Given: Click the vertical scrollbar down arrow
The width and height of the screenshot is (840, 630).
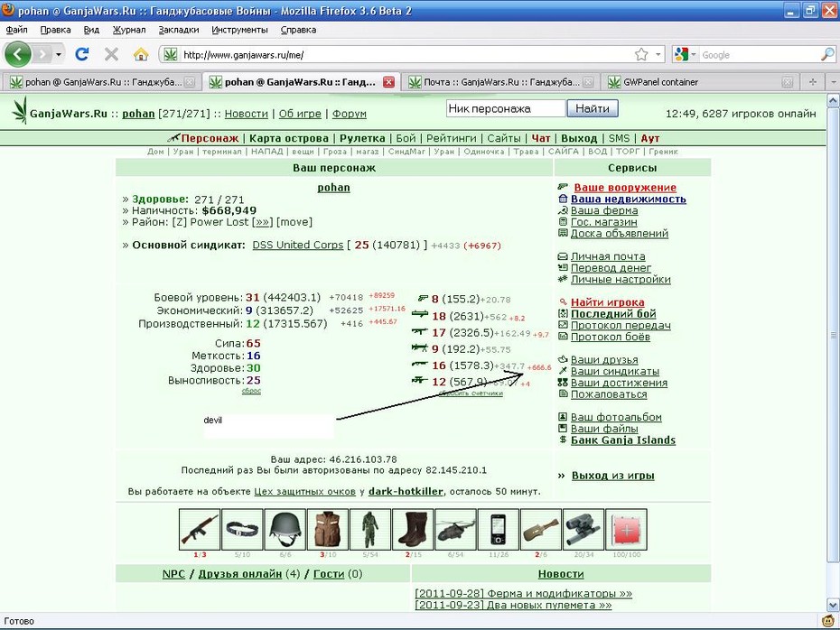Looking at the screenshot, I should pyautogui.click(x=833, y=606).
